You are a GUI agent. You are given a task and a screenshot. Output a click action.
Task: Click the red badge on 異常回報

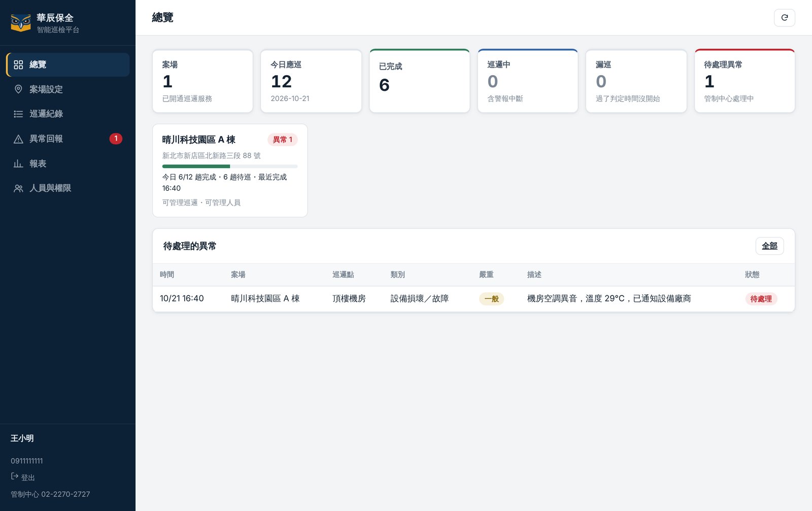pos(116,139)
